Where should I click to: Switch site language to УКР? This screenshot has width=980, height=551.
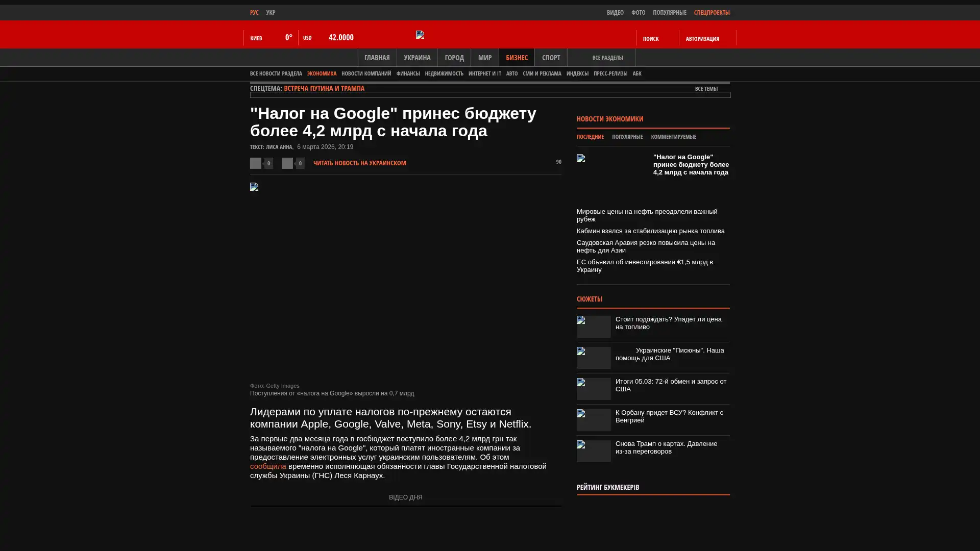coord(271,13)
